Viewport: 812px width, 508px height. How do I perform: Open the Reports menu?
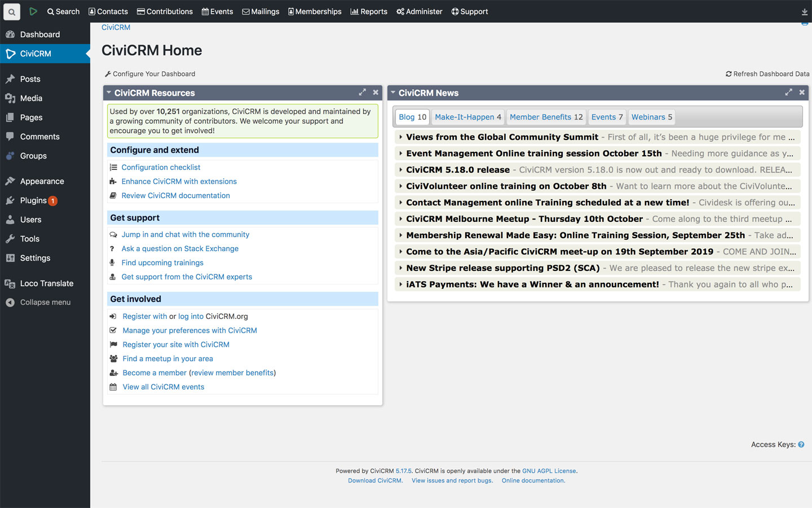(369, 11)
